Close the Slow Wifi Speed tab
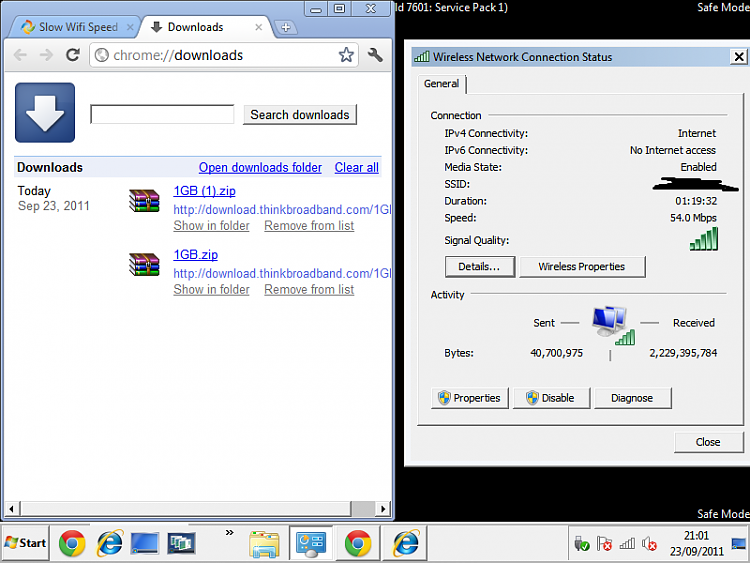 (130, 27)
